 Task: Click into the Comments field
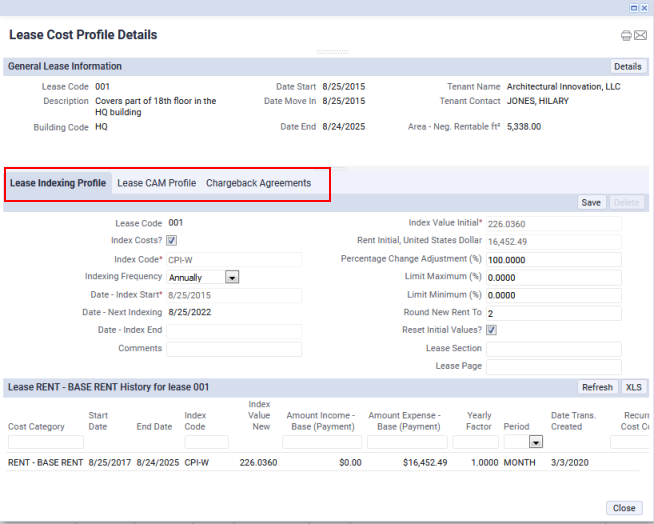234,349
